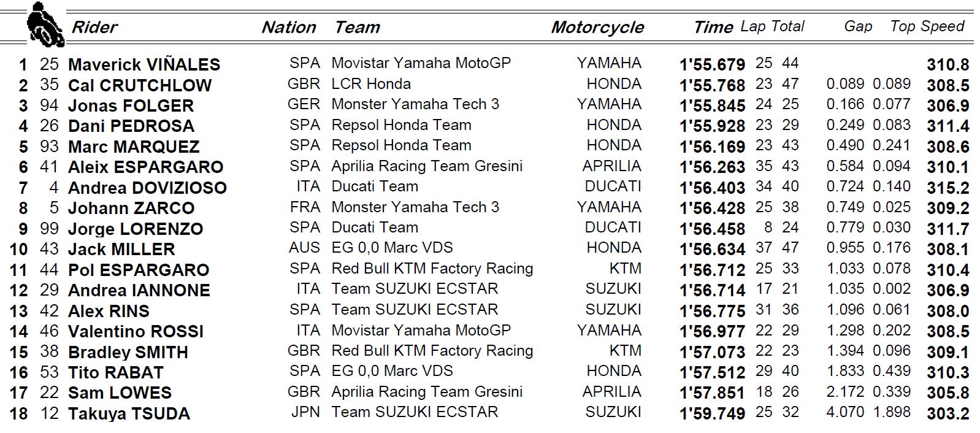Click the Gap column header
Image resolution: width=980 pixels, height=433 pixels.
click(858, 26)
